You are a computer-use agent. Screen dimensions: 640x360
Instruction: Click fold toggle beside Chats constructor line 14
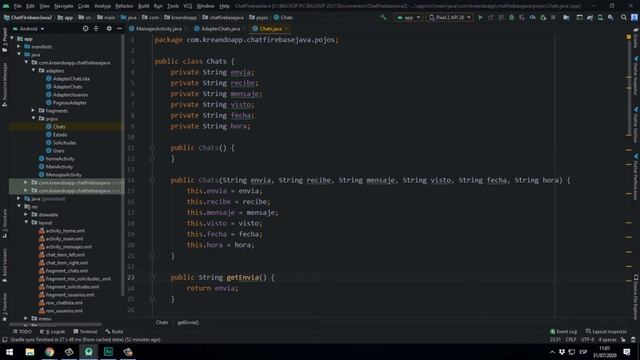point(152,180)
